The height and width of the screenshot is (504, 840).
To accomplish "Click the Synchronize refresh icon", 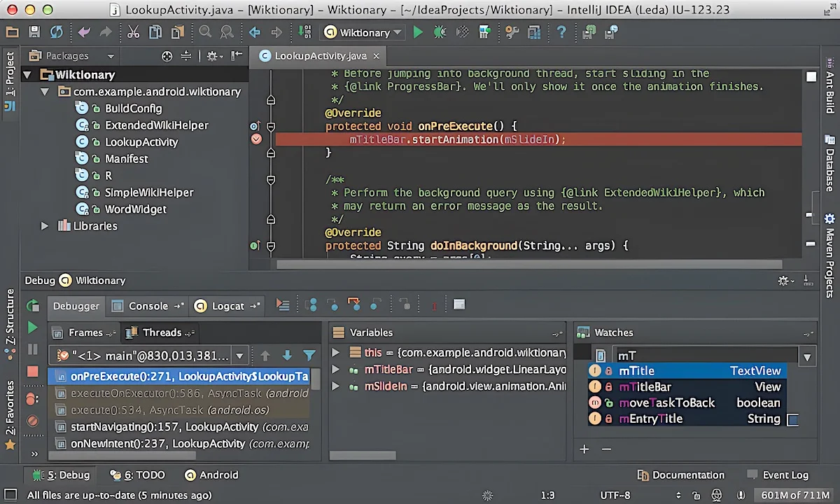I will tap(56, 32).
